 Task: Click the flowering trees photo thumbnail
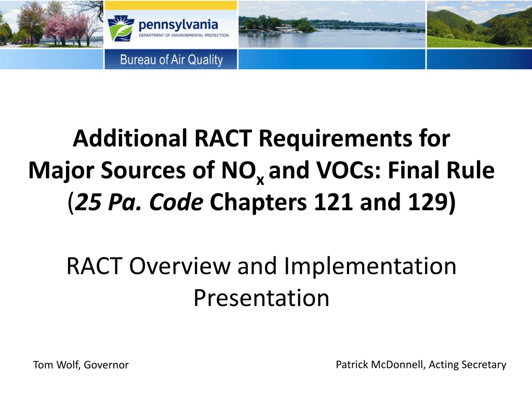(51, 24)
